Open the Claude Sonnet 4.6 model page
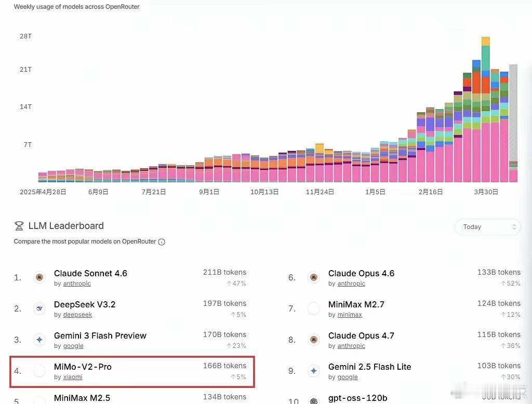Screen dimensions: 532x404 tap(90, 274)
